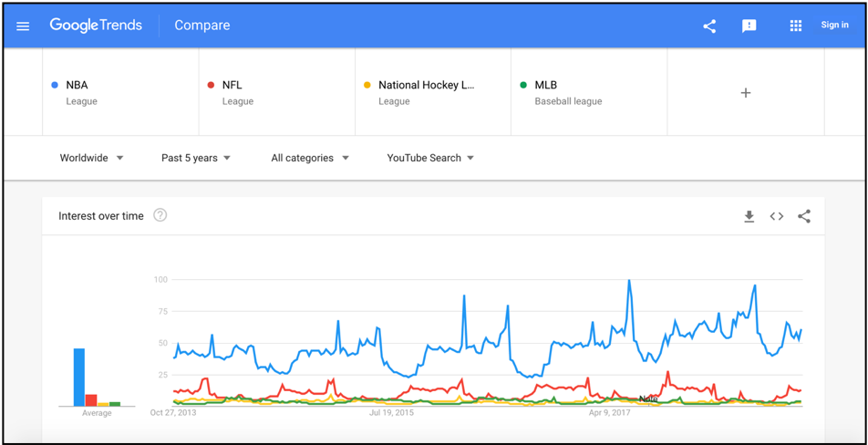Screen dimensions: 868x445
Task: Select the NFL search term
Action: pyautogui.click(x=232, y=85)
